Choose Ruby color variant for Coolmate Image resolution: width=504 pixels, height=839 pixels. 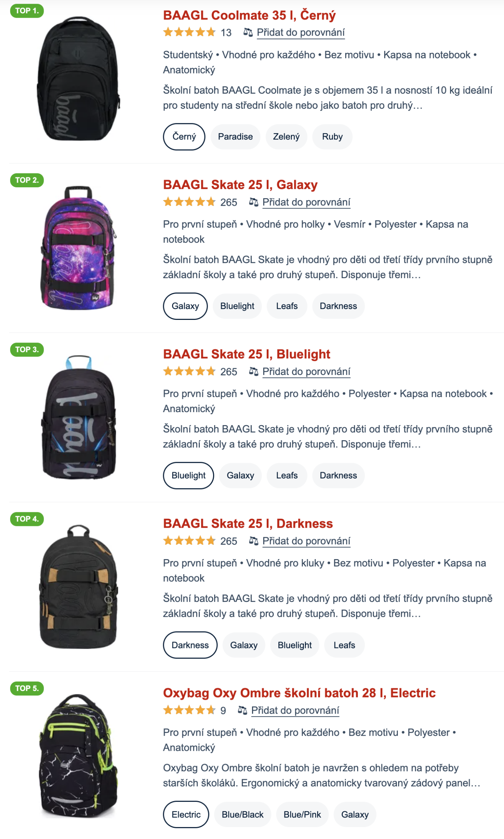(332, 137)
